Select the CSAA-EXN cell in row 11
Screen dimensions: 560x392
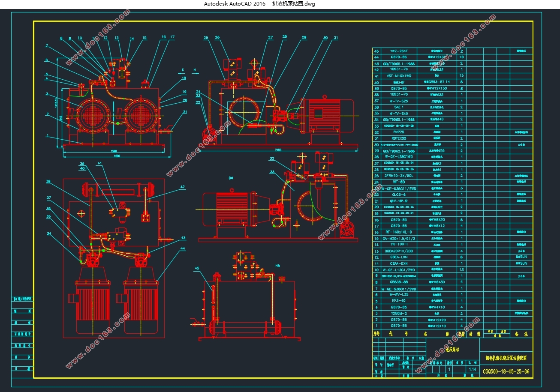pyautogui.click(x=400, y=263)
